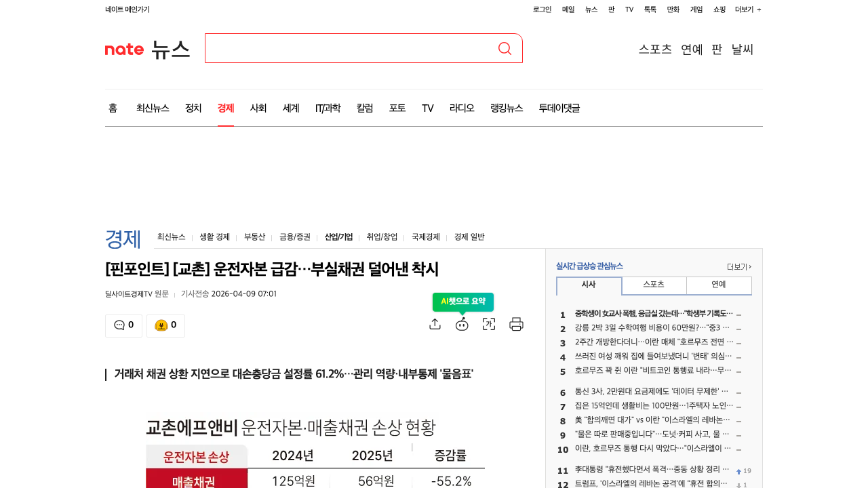868x488 pixels.
Task: Click the 교촌에프앤비 chart image
Action: click(x=315, y=451)
